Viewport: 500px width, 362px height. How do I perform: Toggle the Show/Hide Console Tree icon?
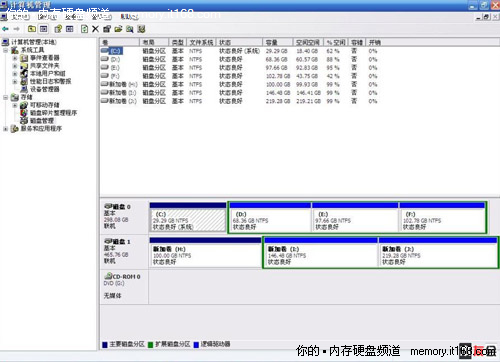pyautogui.click(x=43, y=29)
